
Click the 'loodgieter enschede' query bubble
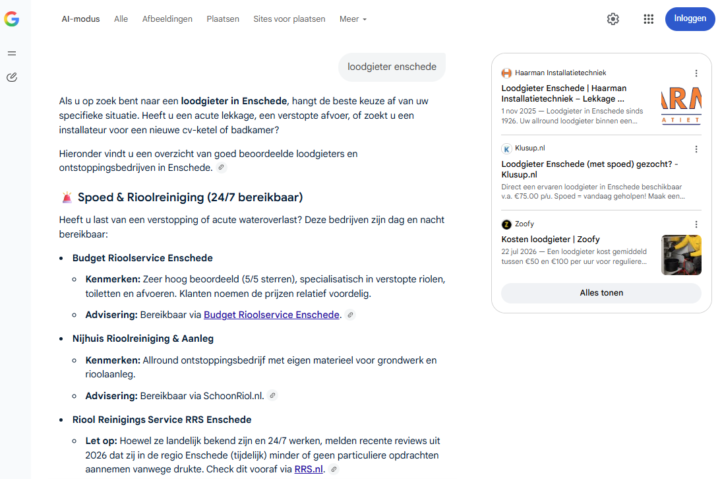(x=392, y=67)
